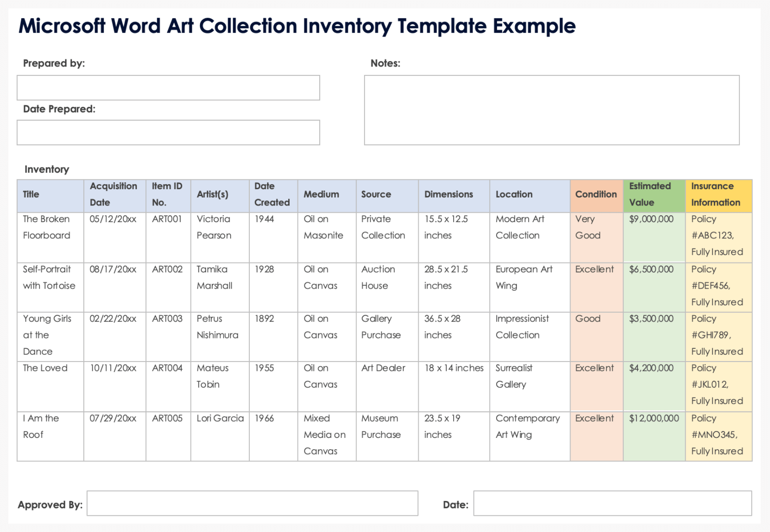The width and height of the screenshot is (770, 532).
Task: Click the Item ID No. header cell
Action: [167, 195]
